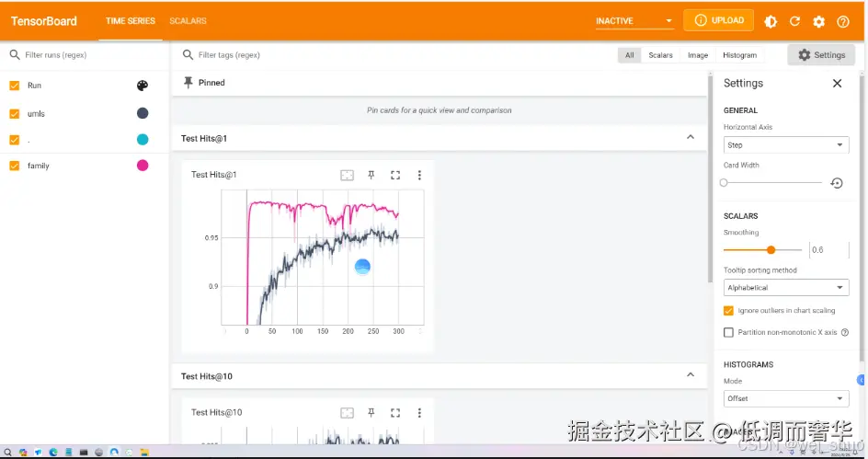This screenshot has width=868, height=459.
Task: Filter cards by Histogram
Action: pyautogui.click(x=739, y=55)
